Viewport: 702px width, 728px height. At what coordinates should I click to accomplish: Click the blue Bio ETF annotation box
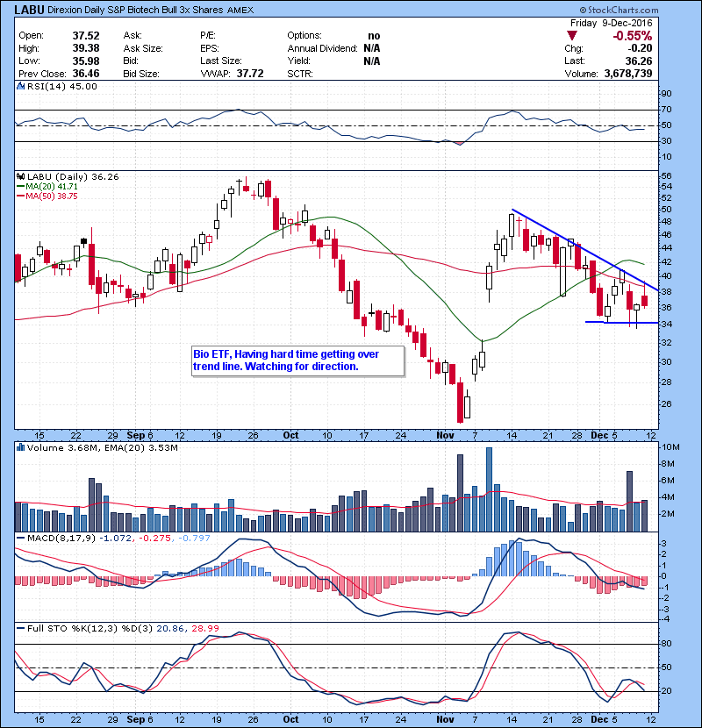pyautogui.click(x=297, y=360)
